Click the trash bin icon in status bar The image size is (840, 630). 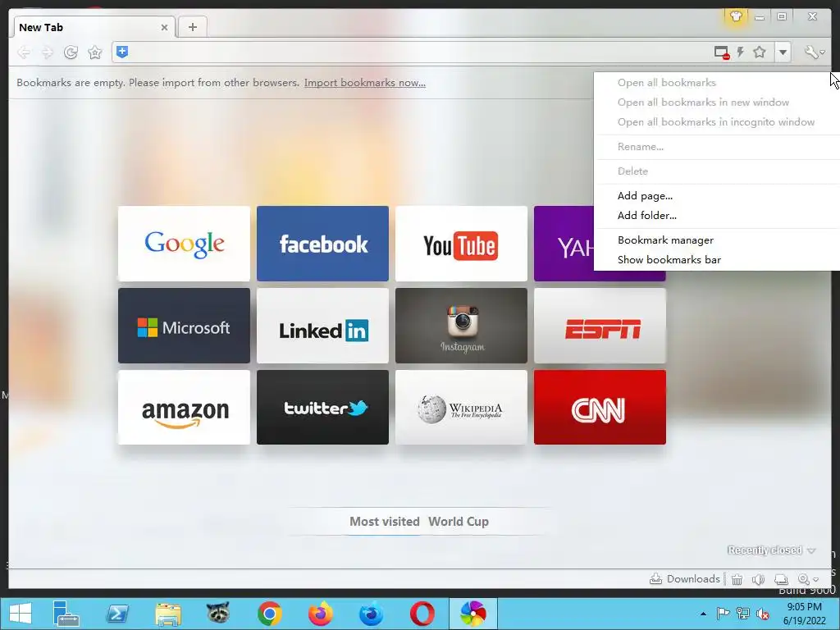(737, 579)
